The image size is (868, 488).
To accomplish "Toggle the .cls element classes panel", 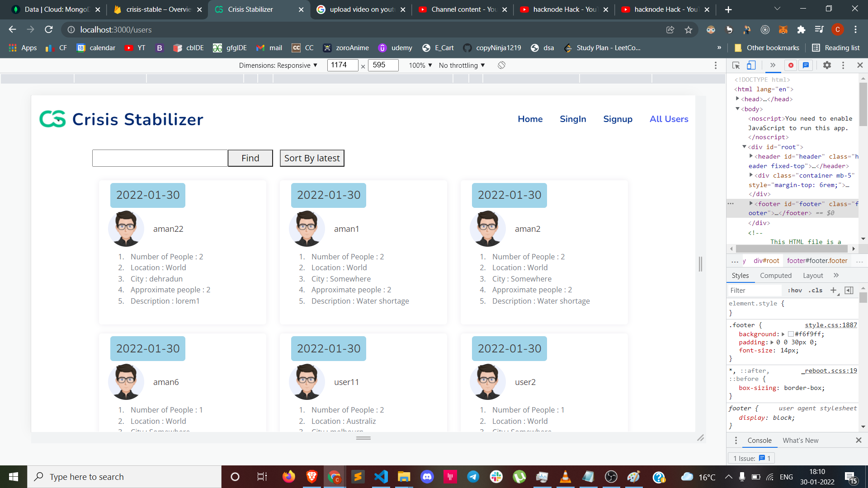I will [816, 290].
